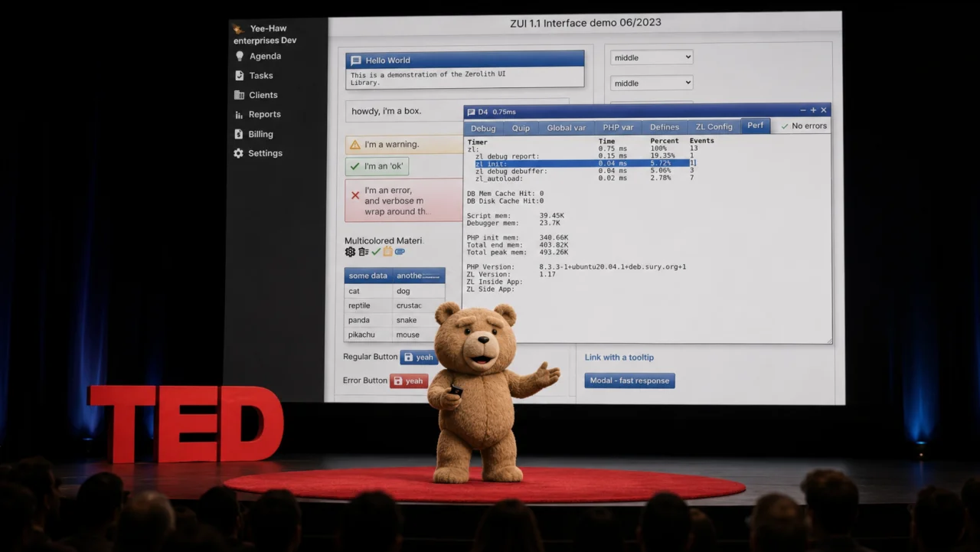980x552 pixels.
Task: Click the blue Regular Button 'yeah'
Action: (419, 357)
